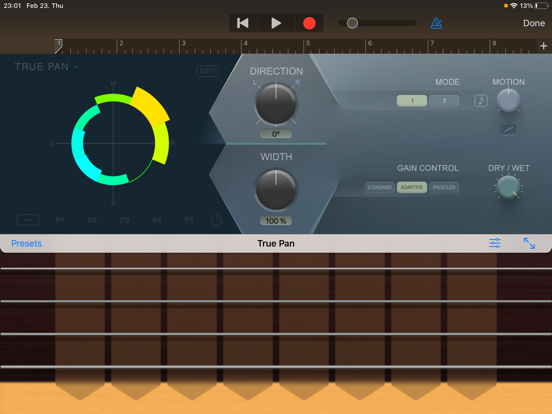Click the yellow segment in pan visualizer
The width and height of the screenshot is (552, 414).
pyautogui.click(x=150, y=106)
